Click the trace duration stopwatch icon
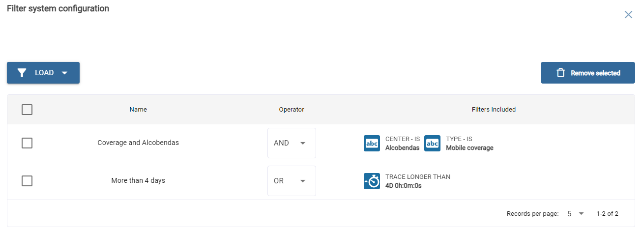This screenshot has width=644, height=233. pos(372,181)
